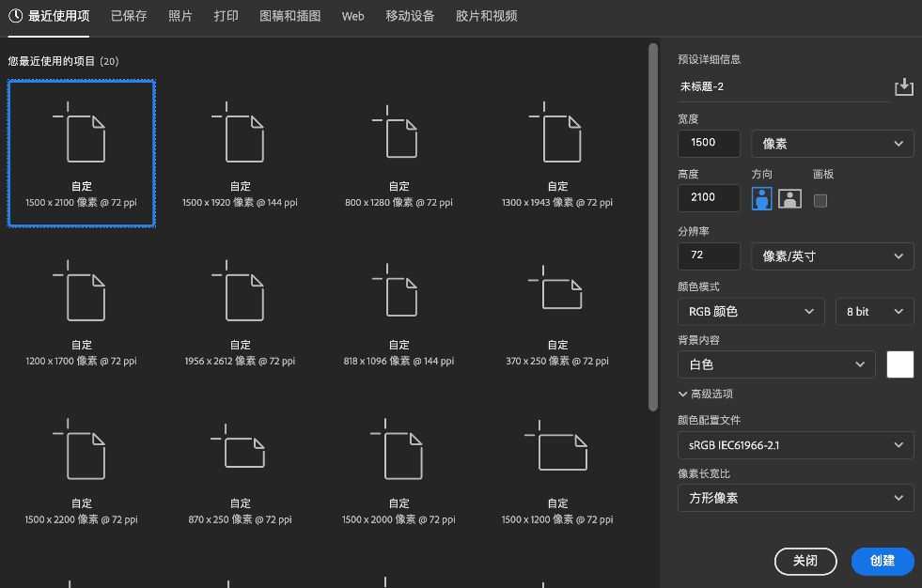Switch to the 最近使用项 tab
922x588 pixels.
coord(49,17)
